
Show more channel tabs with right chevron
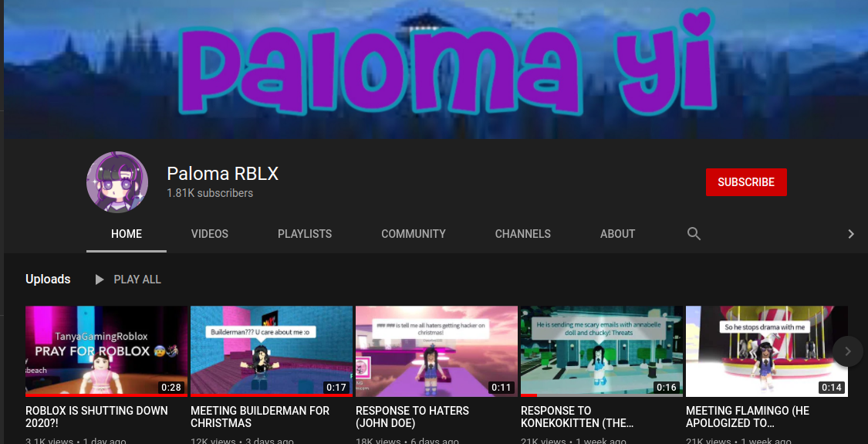pyautogui.click(x=851, y=234)
